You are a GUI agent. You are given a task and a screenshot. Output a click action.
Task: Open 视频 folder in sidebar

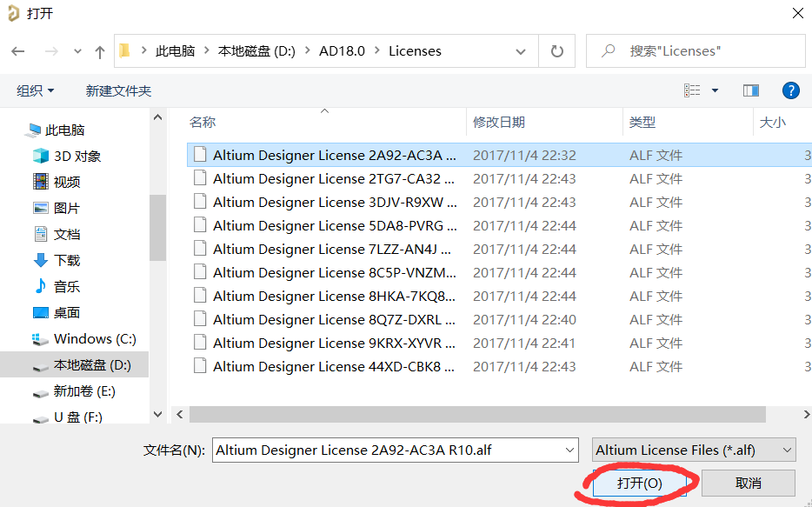coord(67,182)
